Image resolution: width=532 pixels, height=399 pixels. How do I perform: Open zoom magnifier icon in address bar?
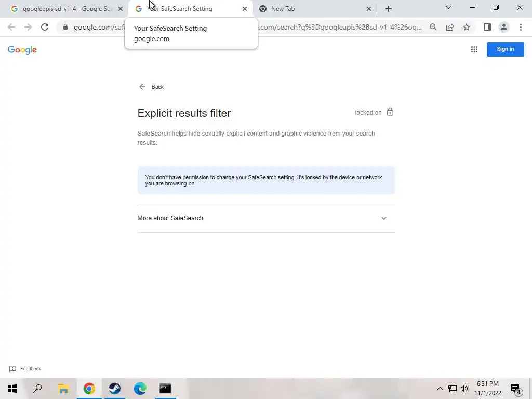(433, 27)
